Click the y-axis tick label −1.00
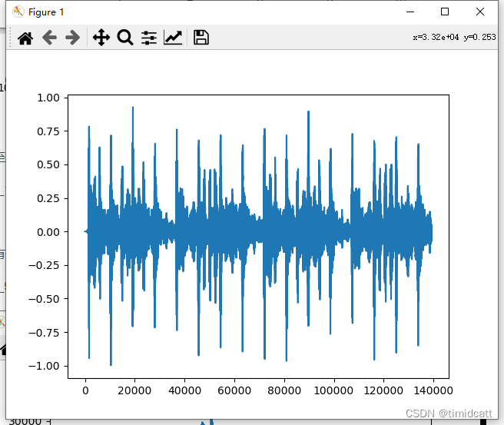Image resolution: width=504 pixels, height=425 pixels. pyautogui.click(x=44, y=366)
